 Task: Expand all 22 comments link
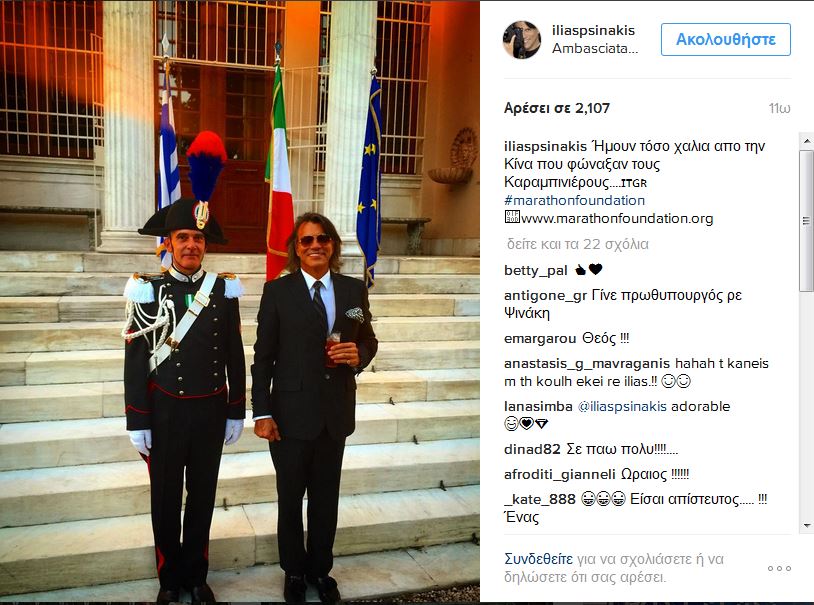[x=577, y=244]
